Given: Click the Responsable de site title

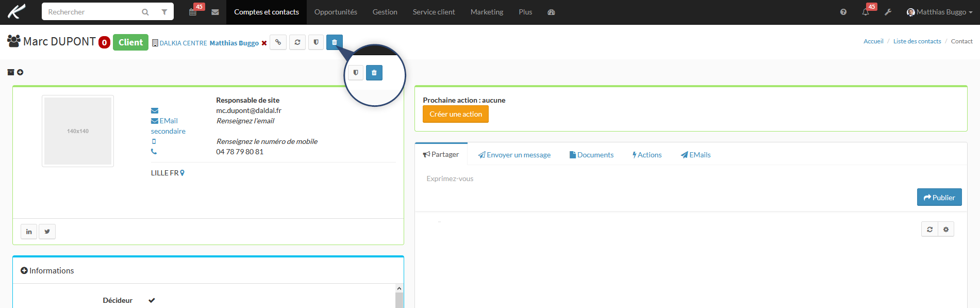Looking at the screenshot, I should click(x=248, y=100).
